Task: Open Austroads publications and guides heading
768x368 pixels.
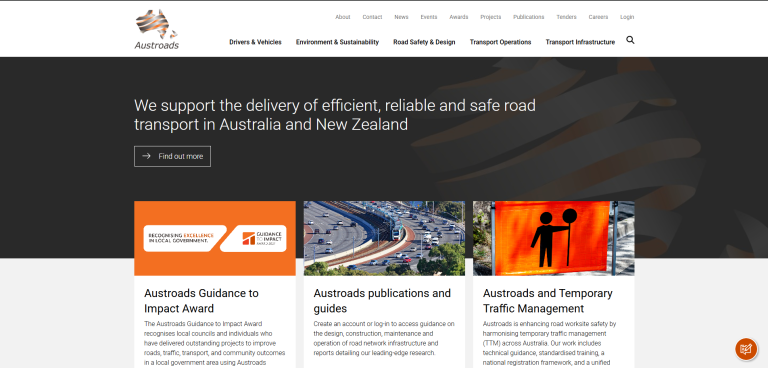Action: coord(382,301)
